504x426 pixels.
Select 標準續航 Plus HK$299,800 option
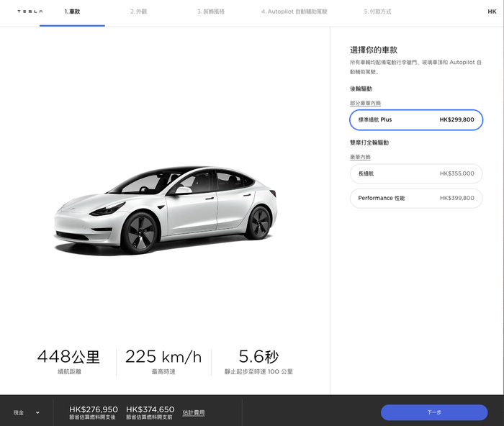click(x=416, y=120)
